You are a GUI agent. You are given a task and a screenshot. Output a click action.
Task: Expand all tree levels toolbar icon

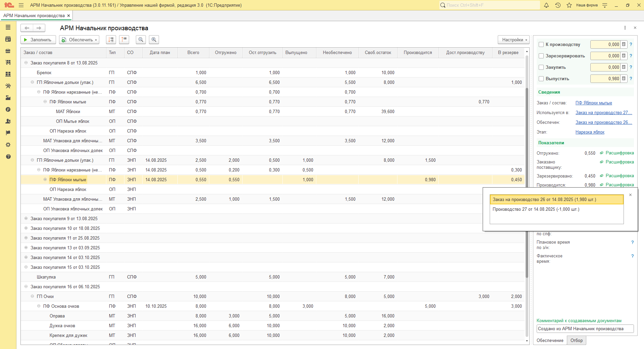(111, 40)
